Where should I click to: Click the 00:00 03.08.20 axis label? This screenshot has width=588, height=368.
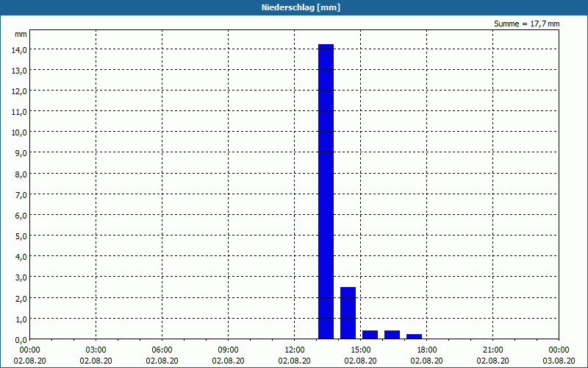559,355
